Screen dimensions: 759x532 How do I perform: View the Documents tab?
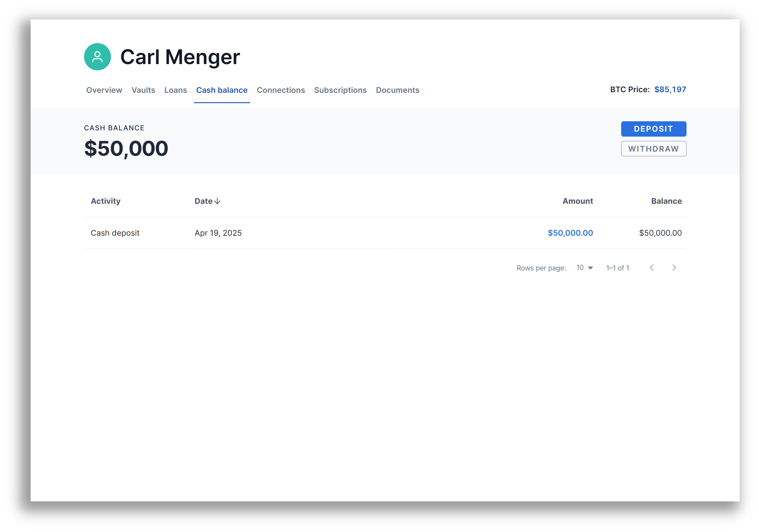[397, 90]
